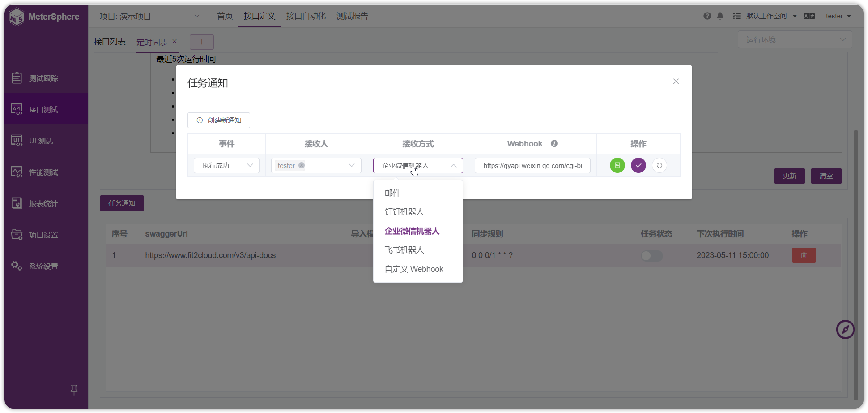Click the purple 任务通知 button
The width and height of the screenshot is (868, 413).
(x=122, y=203)
